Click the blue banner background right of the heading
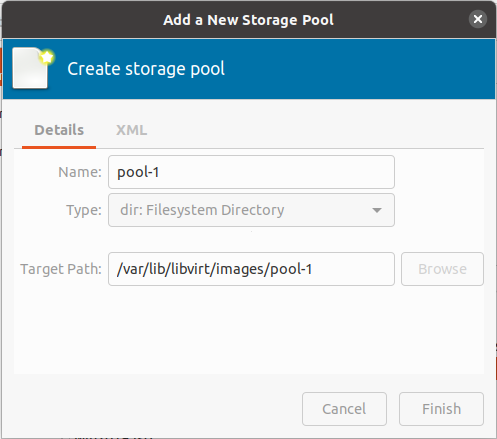This screenshot has height=439, width=497. [x=360, y=69]
